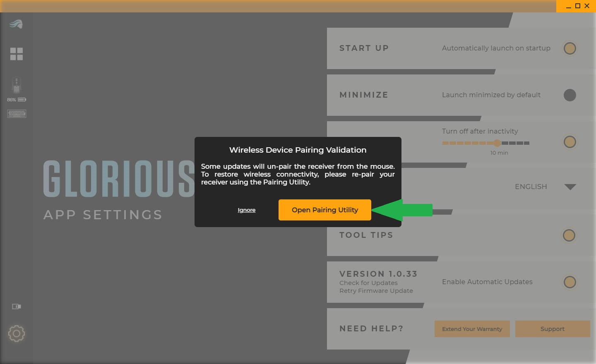Click Extend Your Warranty button

(472, 329)
